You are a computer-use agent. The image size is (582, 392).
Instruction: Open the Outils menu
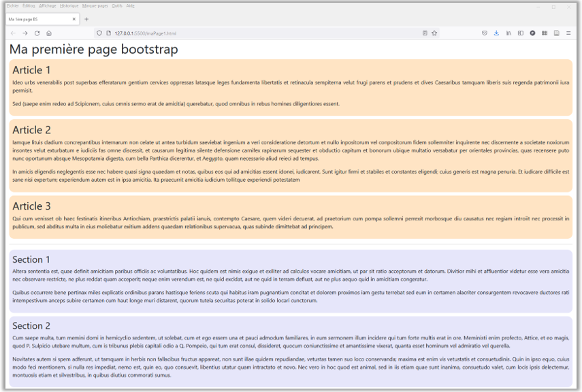(x=117, y=5)
